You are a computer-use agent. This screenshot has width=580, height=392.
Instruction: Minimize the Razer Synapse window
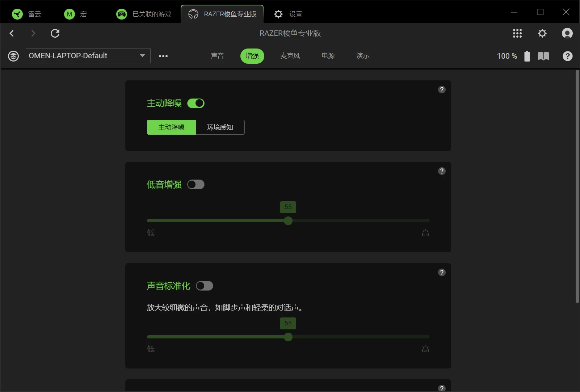click(514, 12)
